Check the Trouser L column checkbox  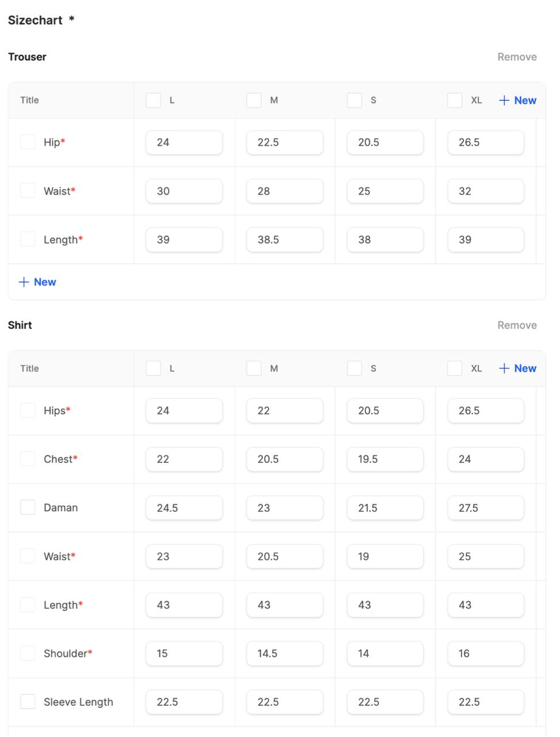pyautogui.click(x=153, y=100)
